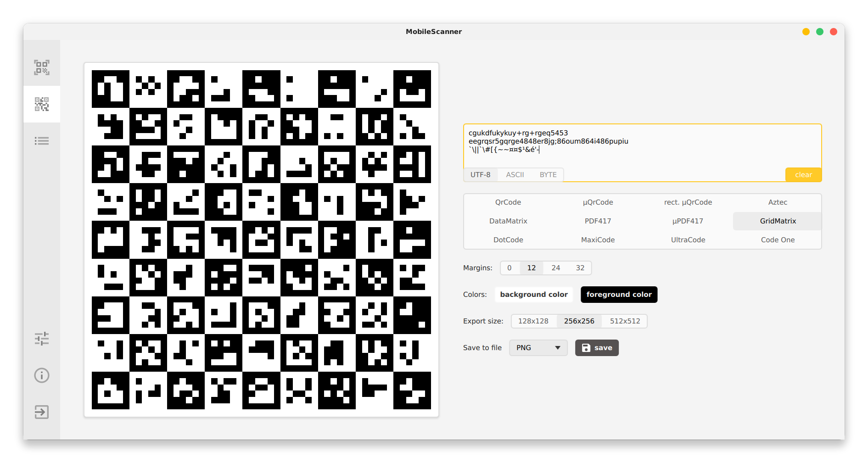Open the history list sidebar icon
This screenshot has width=868, height=463.
42,141
